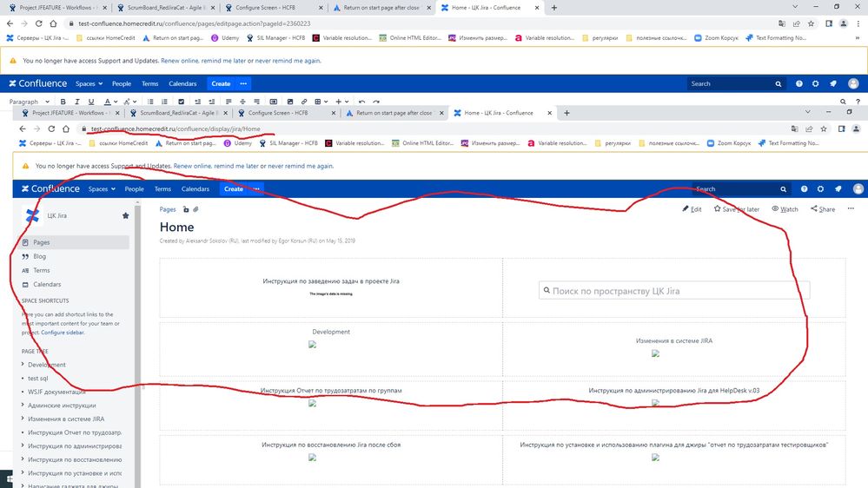
Task: Open Calendars in the outer Confluence header
Action: pos(182,83)
